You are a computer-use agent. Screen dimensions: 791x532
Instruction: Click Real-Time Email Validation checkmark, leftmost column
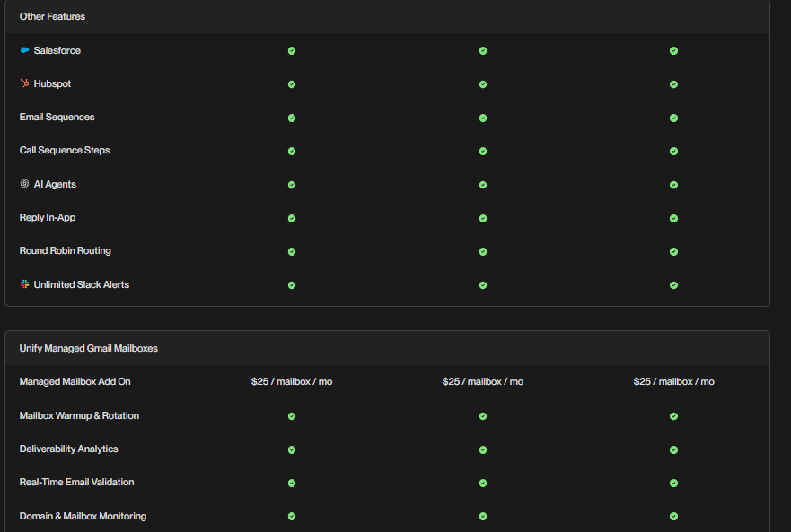pyautogui.click(x=292, y=483)
